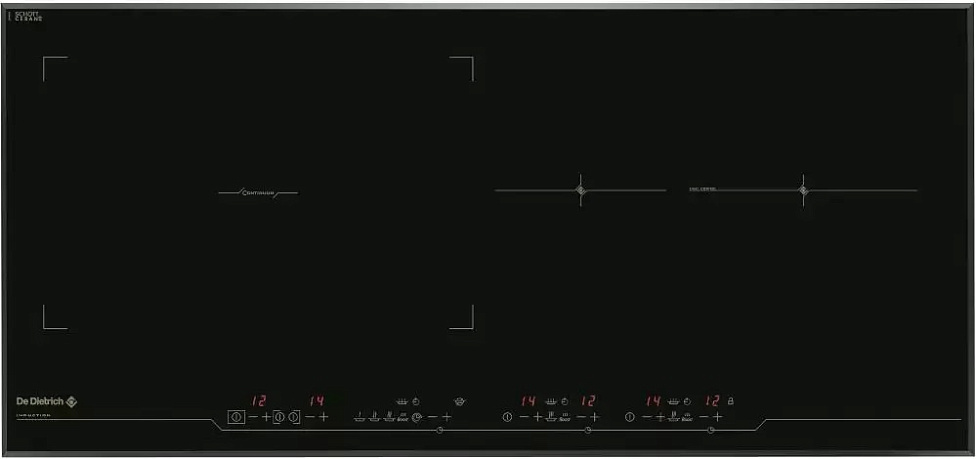Tap the Continuum zone label
The height and width of the screenshot is (459, 976).
(x=258, y=193)
